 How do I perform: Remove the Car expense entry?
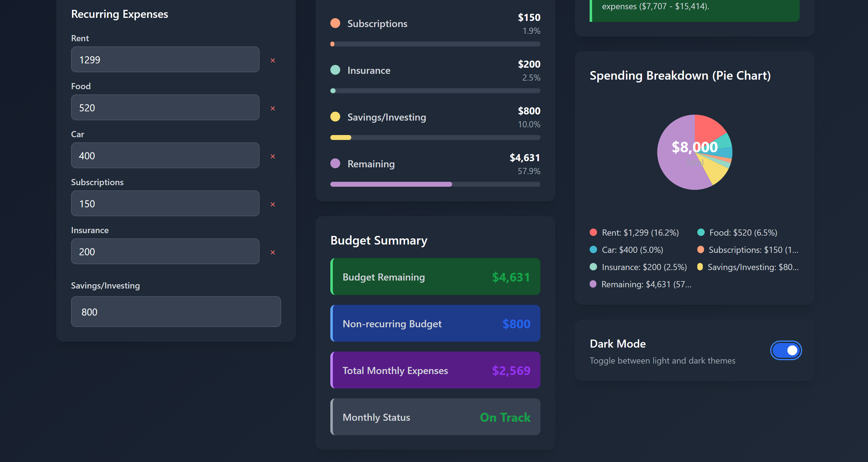(x=273, y=156)
